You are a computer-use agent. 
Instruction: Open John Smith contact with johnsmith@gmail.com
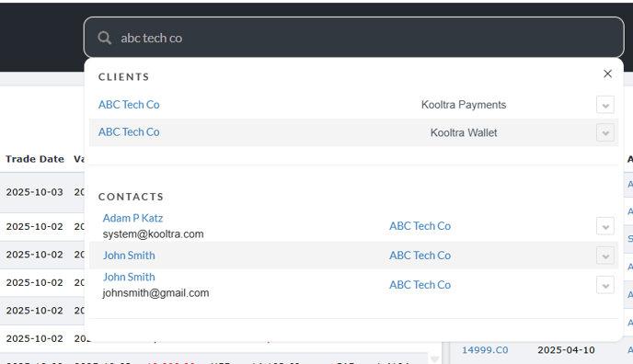pos(129,277)
